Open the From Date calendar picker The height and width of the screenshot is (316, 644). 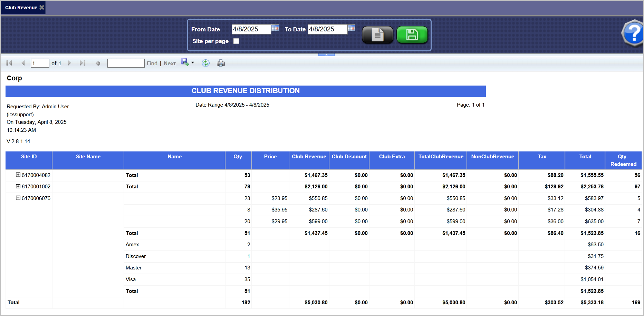coord(275,28)
